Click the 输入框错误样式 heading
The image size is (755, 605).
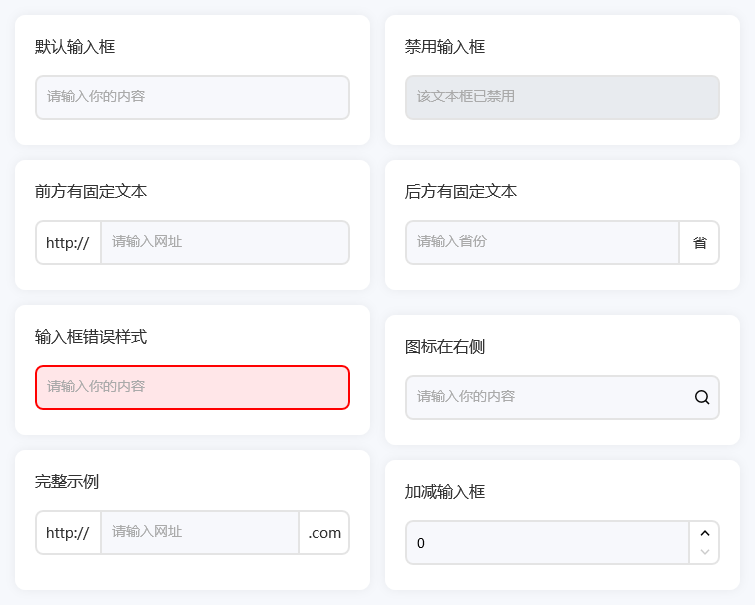[91, 337]
